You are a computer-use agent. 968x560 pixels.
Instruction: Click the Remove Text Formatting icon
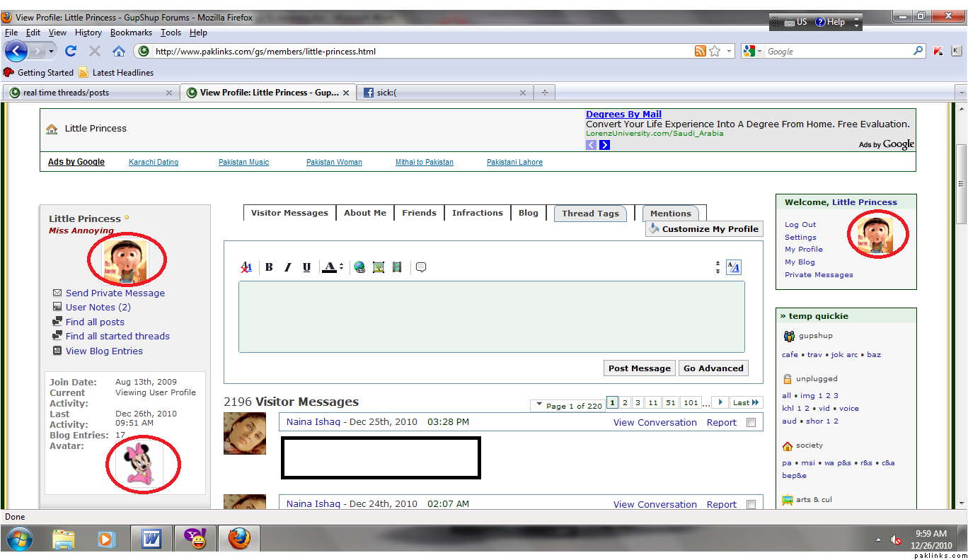point(246,267)
